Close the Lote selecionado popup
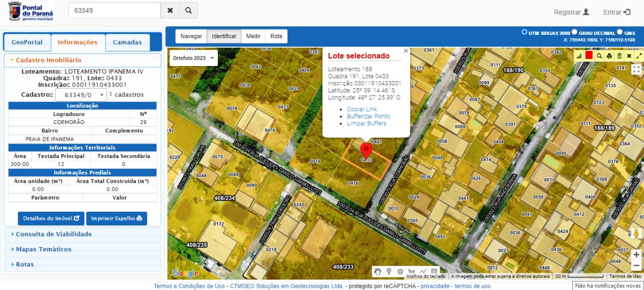The image size is (644, 290). tap(406, 51)
